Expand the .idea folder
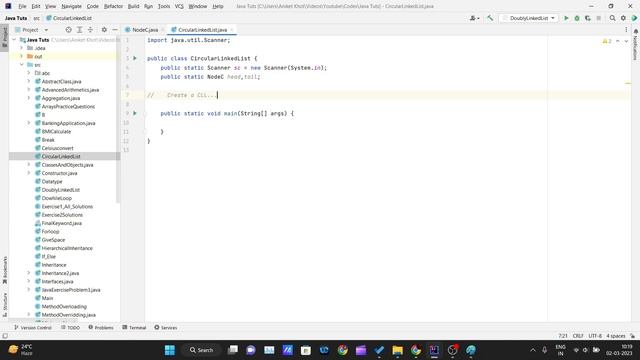The height and width of the screenshot is (360, 640). 22,48
